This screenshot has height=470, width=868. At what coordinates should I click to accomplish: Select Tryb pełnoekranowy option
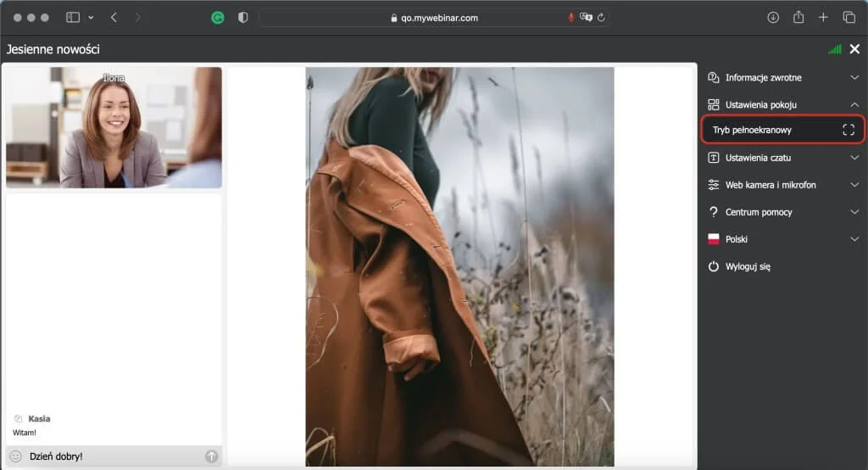point(782,130)
